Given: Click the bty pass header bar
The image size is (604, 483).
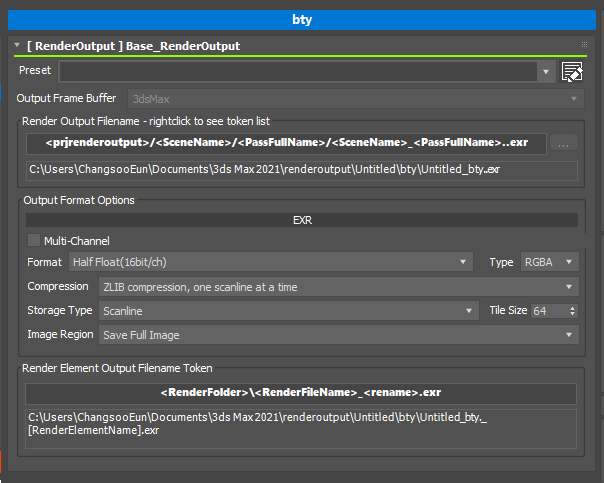Looking at the screenshot, I should tap(301, 19).
